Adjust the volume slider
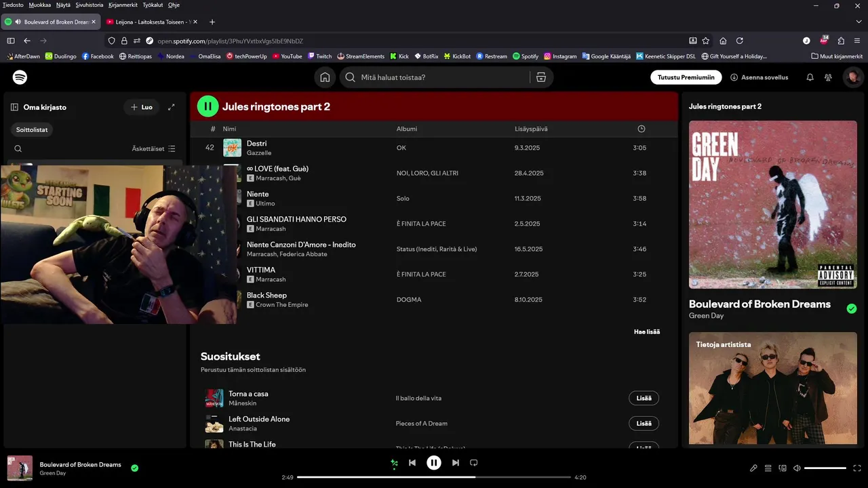 click(x=825, y=468)
